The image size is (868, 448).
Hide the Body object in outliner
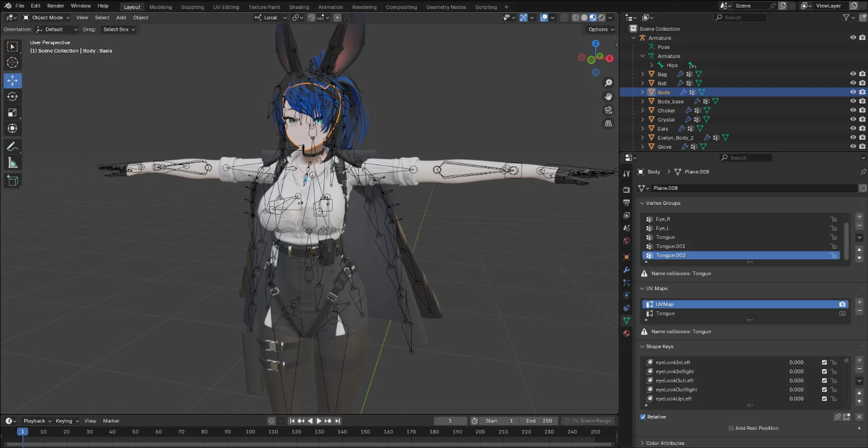pyautogui.click(x=853, y=93)
